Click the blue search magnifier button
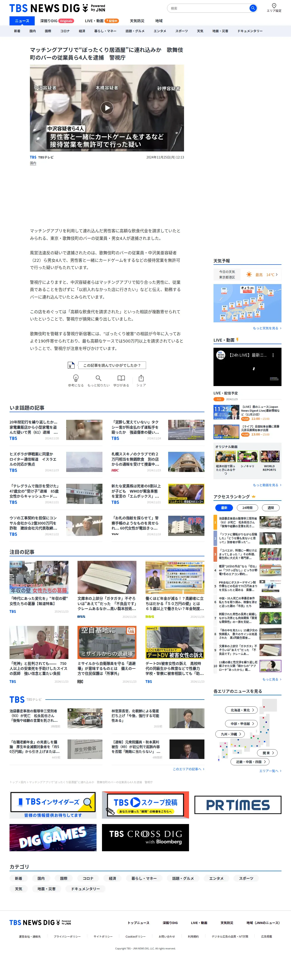The image size is (291, 980). tap(252, 8)
